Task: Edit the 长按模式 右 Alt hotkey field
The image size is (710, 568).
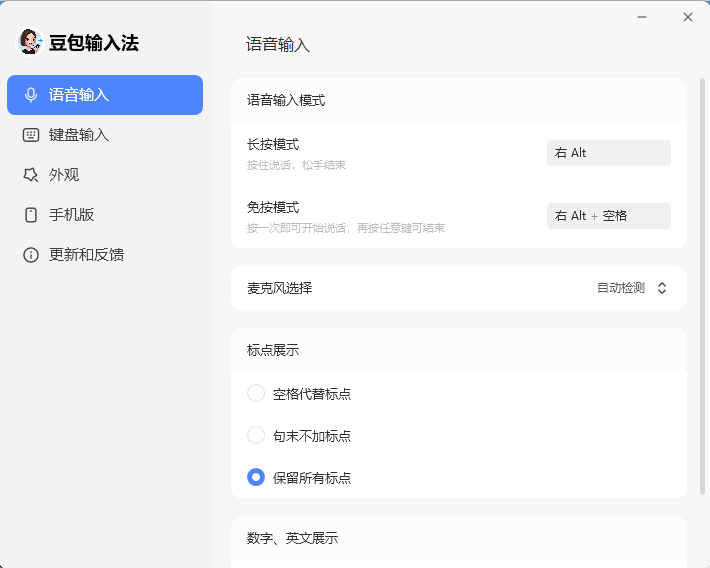Action: (609, 153)
